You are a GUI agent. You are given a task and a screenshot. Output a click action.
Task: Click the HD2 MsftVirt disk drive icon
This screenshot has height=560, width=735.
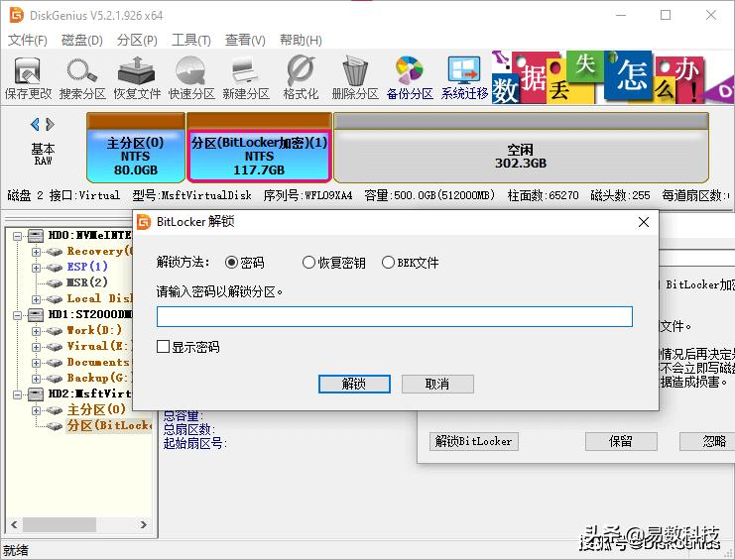pyautogui.click(x=36, y=394)
